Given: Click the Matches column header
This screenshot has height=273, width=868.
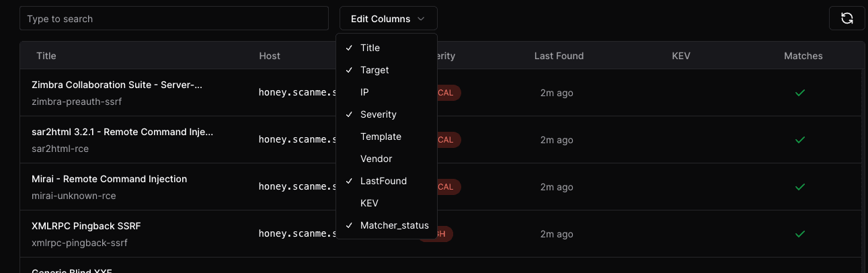Looking at the screenshot, I should (x=803, y=56).
